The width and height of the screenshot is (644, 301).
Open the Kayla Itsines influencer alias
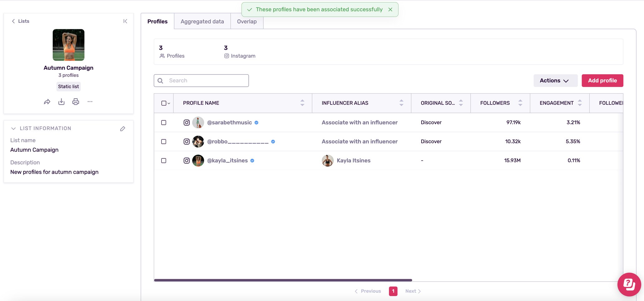tap(354, 161)
